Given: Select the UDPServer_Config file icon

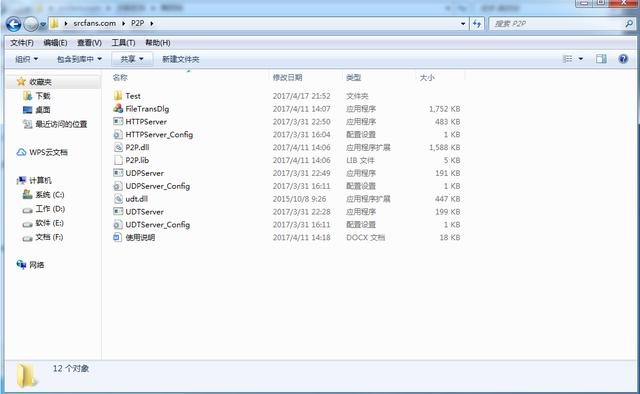Looking at the screenshot, I should (118, 186).
